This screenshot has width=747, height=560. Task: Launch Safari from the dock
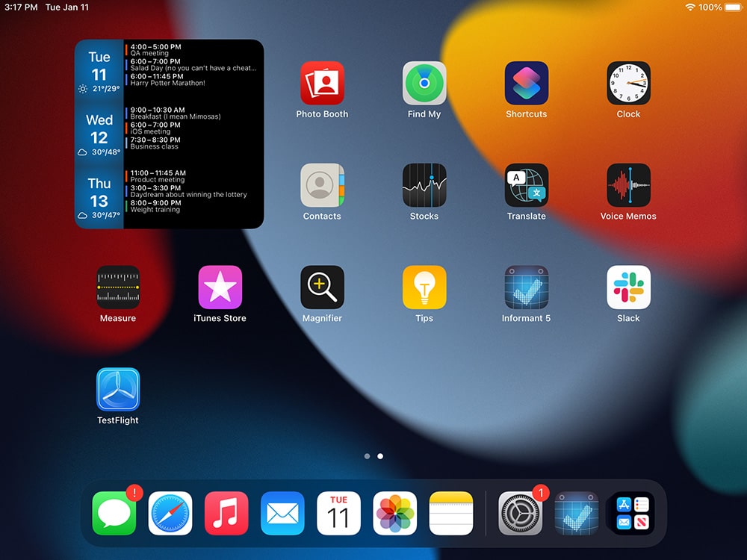(170, 514)
